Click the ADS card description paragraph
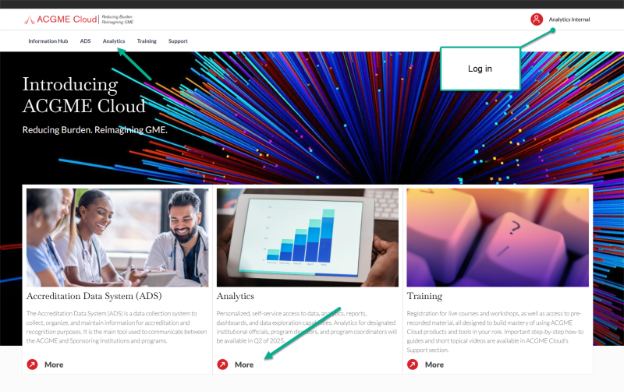The image size is (624, 392). click(117, 327)
